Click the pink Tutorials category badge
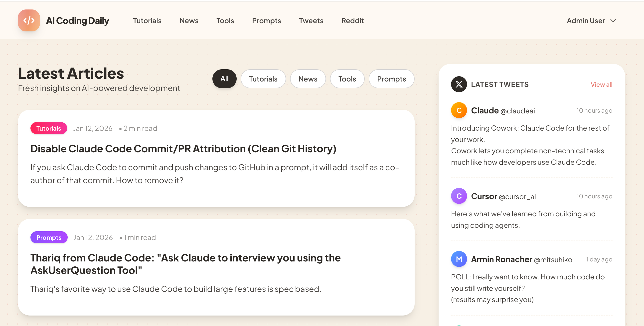644x326 pixels. click(48, 128)
